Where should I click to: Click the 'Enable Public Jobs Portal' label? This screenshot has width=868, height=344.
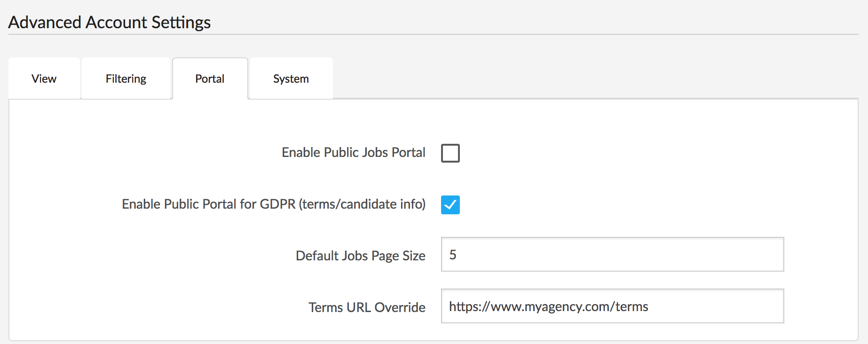coord(353,153)
